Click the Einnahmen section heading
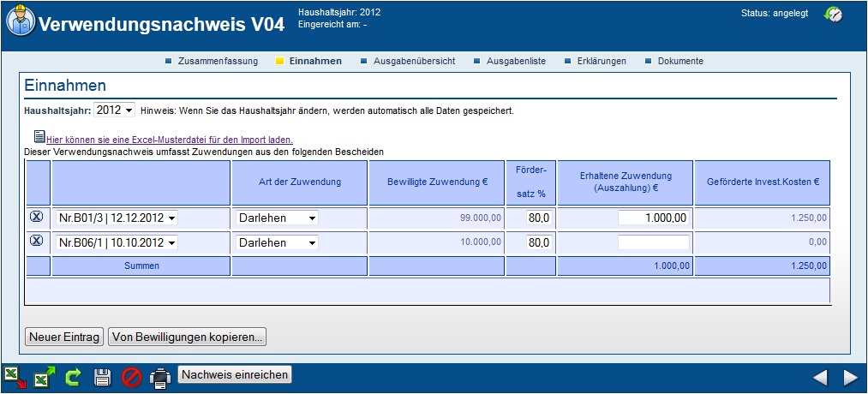The width and height of the screenshot is (868, 394). (65, 86)
